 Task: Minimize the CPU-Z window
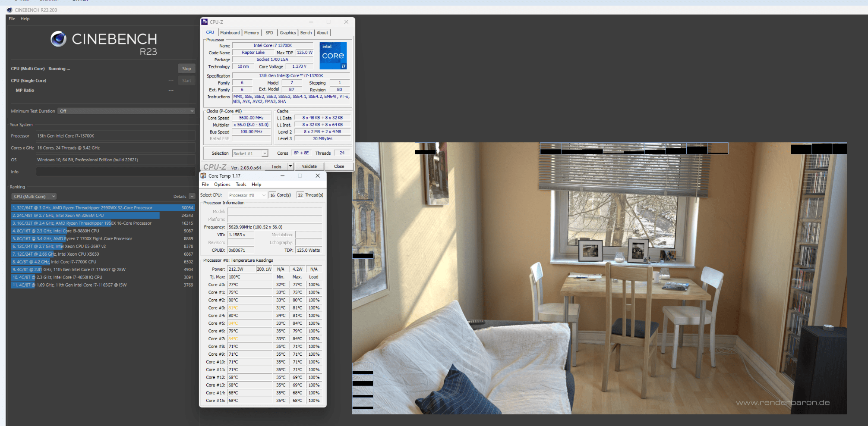coord(311,22)
